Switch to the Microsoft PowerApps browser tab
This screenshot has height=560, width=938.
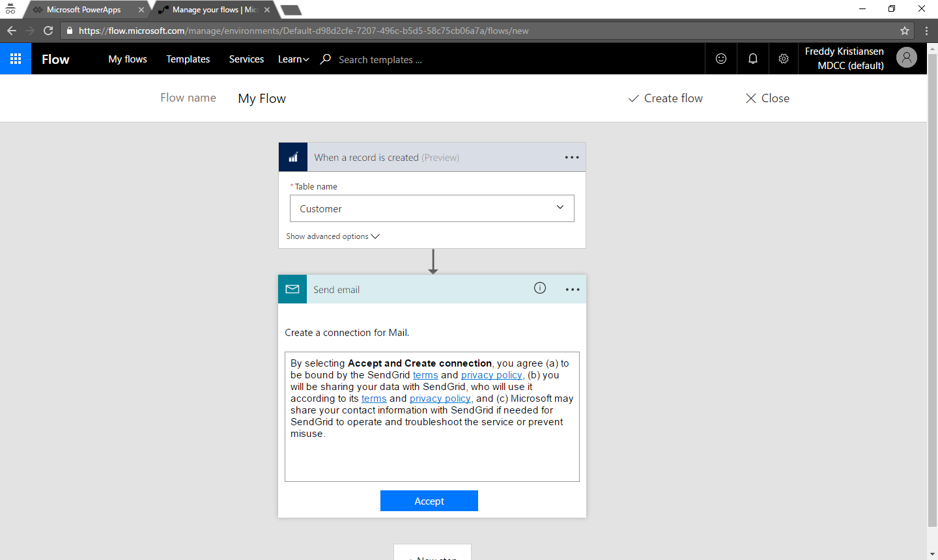pos(83,10)
